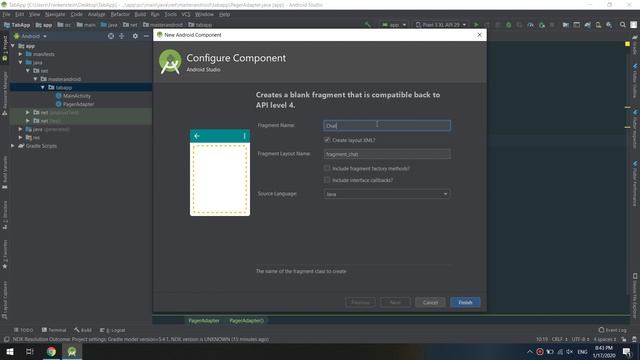Close the New Android Component dialog
The image size is (640, 360).
click(479, 35)
